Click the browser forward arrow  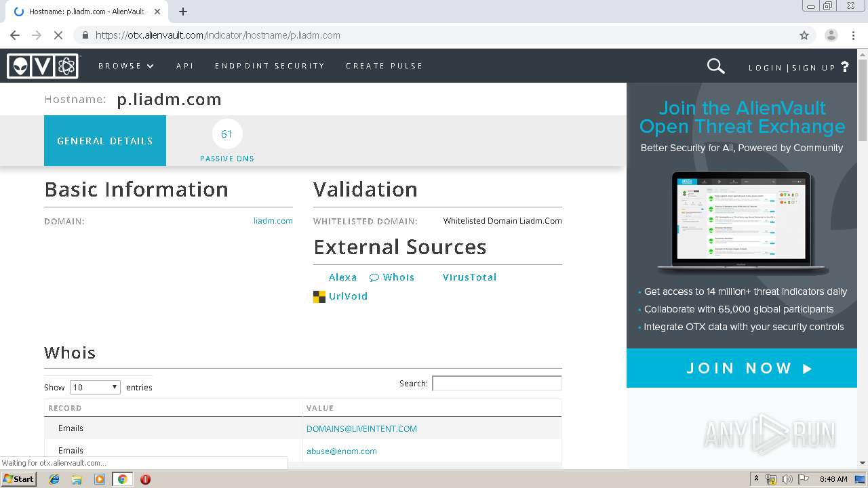[x=37, y=35]
